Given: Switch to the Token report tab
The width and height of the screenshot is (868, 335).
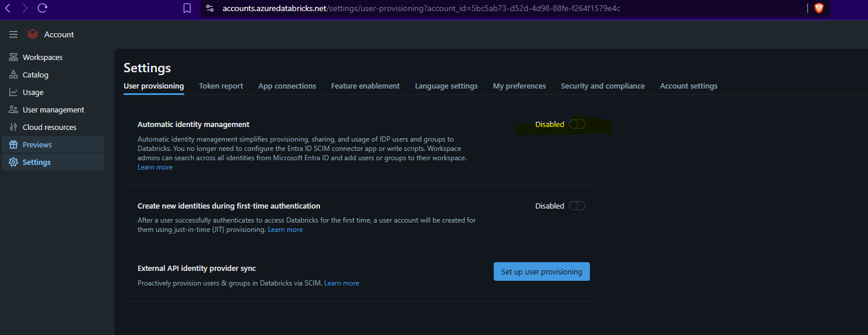Looking at the screenshot, I should click(x=221, y=86).
